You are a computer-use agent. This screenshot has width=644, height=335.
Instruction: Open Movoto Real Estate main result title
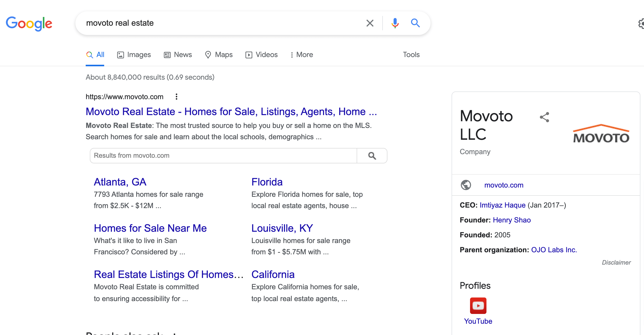tap(231, 111)
